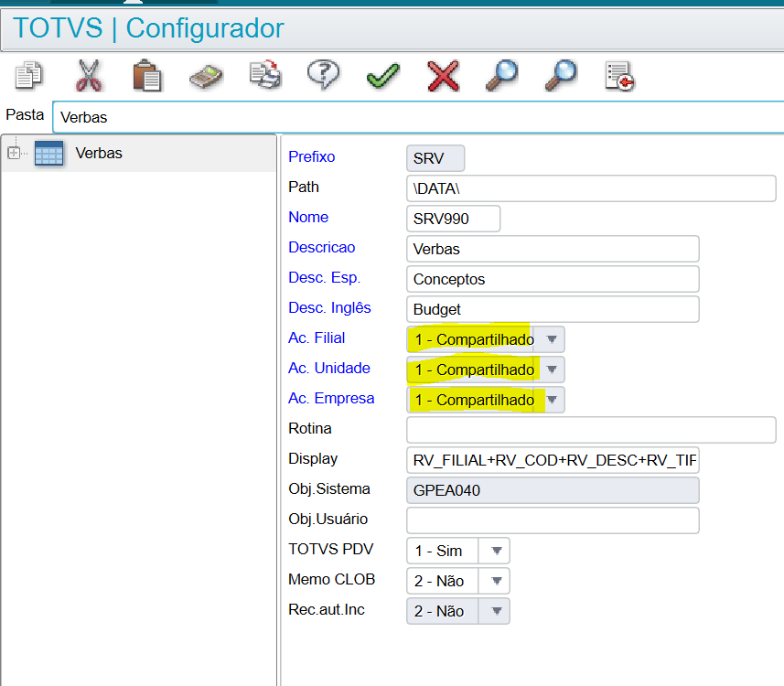Open the Ac. Empresa dropdown
This screenshot has width=784, height=686.
pyautogui.click(x=552, y=400)
